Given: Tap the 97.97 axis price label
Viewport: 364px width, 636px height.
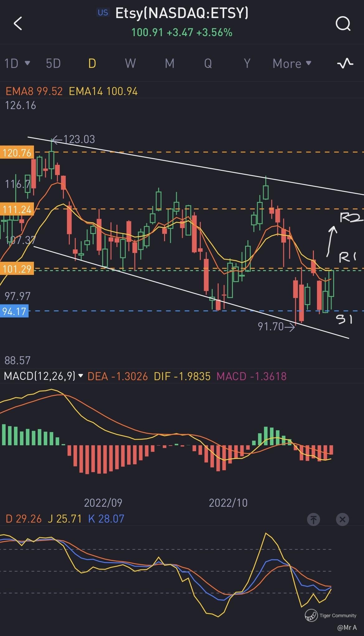Looking at the screenshot, I should point(18,296).
